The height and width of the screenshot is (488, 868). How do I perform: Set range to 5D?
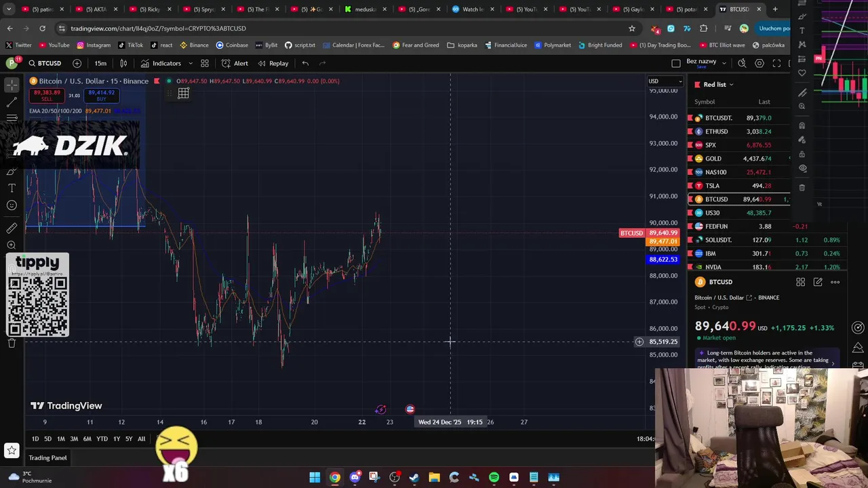tap(47, 439)
